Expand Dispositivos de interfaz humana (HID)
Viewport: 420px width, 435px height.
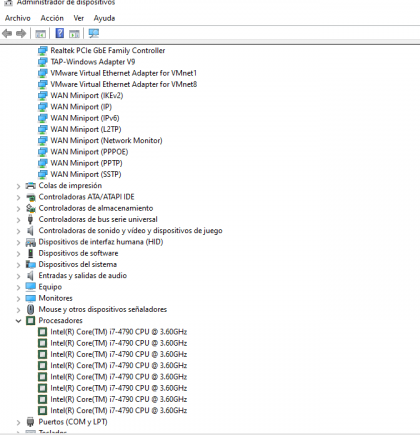click(x=18, y=242)
